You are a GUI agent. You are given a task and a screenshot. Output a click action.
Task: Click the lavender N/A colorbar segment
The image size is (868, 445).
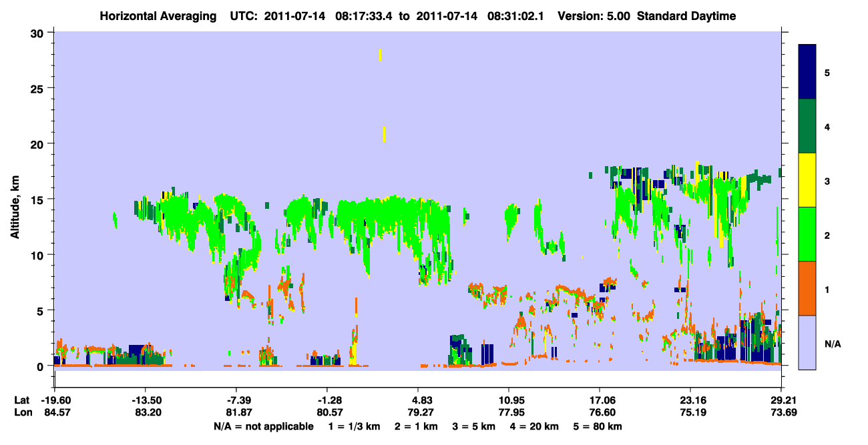tap(807, 342)
